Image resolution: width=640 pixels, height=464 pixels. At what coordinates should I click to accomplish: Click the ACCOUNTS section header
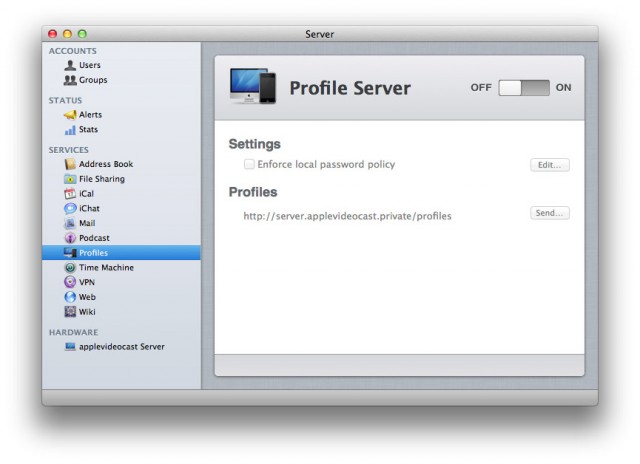(x=73, y=51)
